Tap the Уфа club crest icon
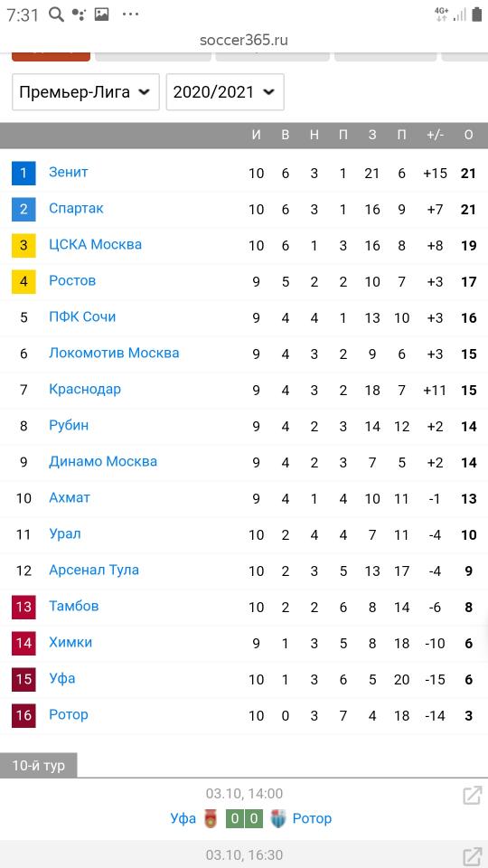488x868 pixels. 211,819
